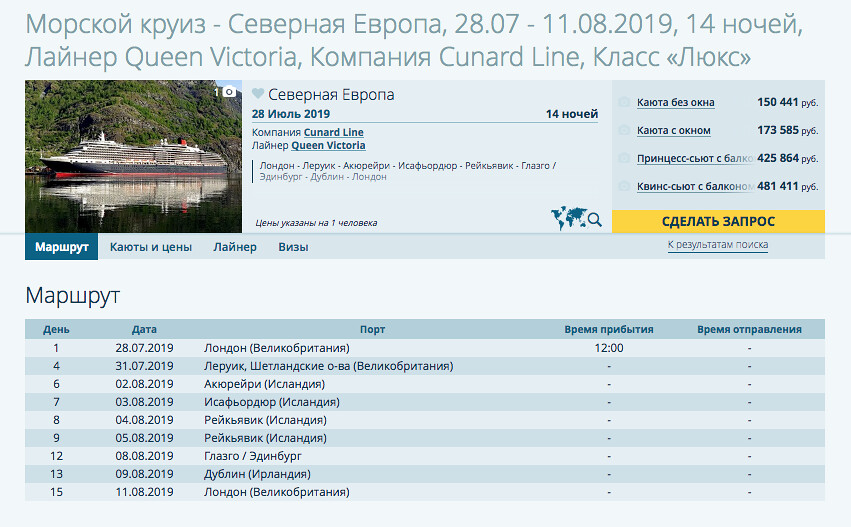This screenshot has height=527, width=851.
Task: Click the 150 441 руб. price
Action: pos(788,102)
